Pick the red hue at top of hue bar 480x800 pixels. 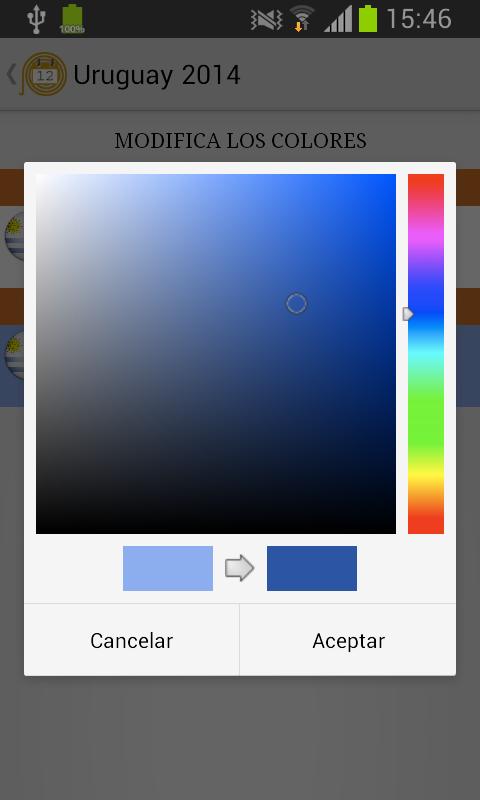pos(426,181)
